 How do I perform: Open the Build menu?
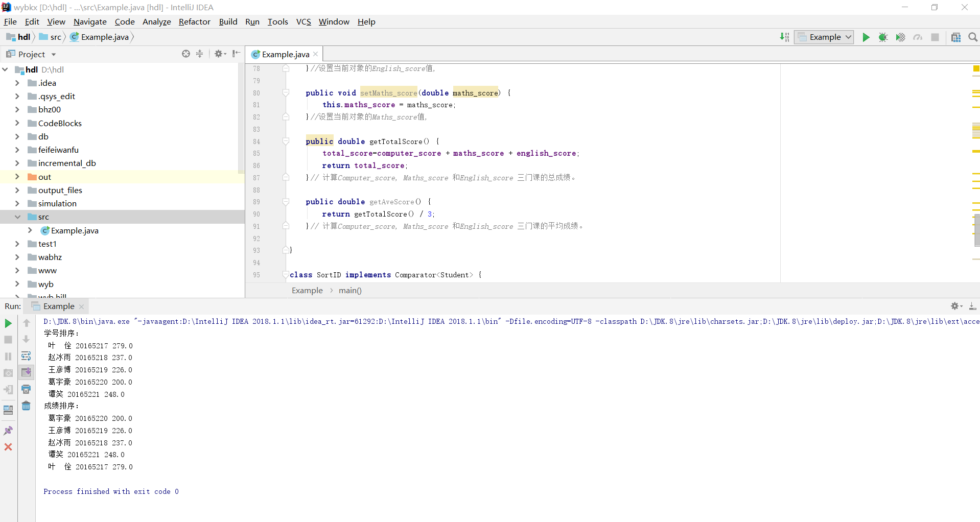pos(228,21)
